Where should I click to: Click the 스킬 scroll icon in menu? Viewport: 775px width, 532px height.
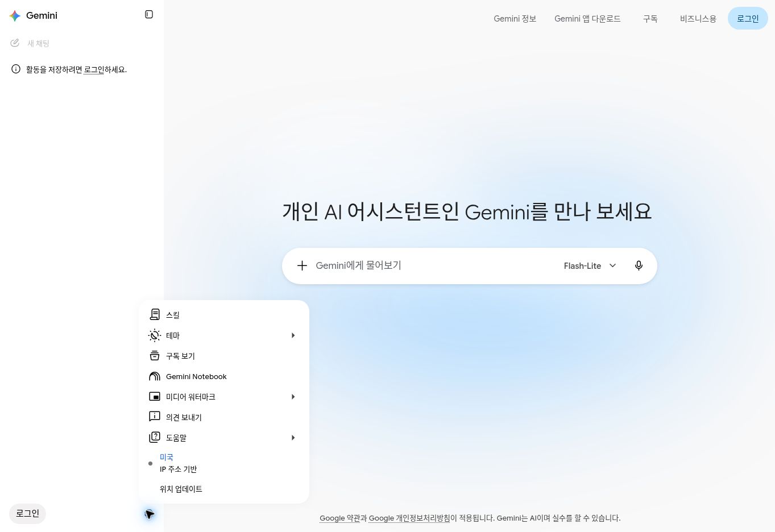(x=155, y=314)
